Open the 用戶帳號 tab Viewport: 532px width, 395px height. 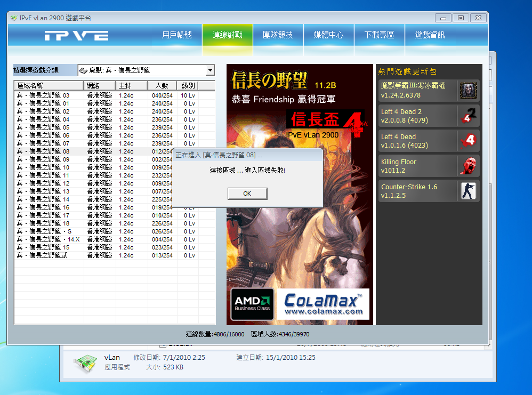click(177, 35)
